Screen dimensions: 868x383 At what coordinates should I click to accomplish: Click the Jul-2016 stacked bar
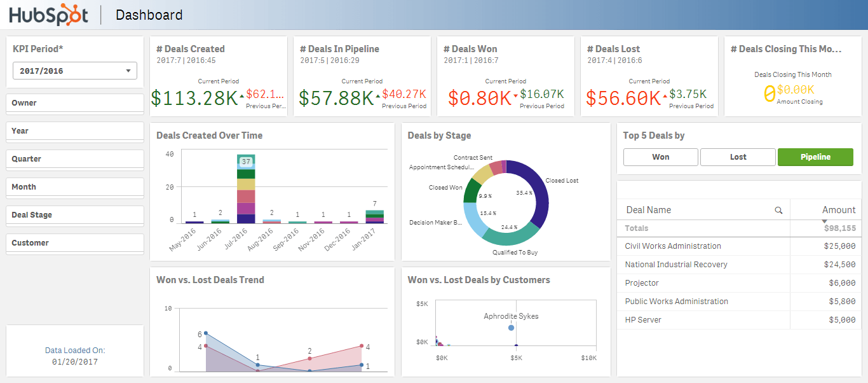pyautogui.click(x=246, y=191)
